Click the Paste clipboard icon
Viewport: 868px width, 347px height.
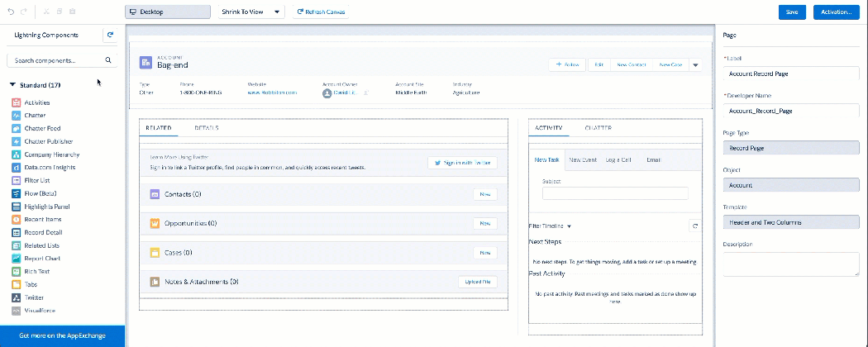[x=73, y=12]
